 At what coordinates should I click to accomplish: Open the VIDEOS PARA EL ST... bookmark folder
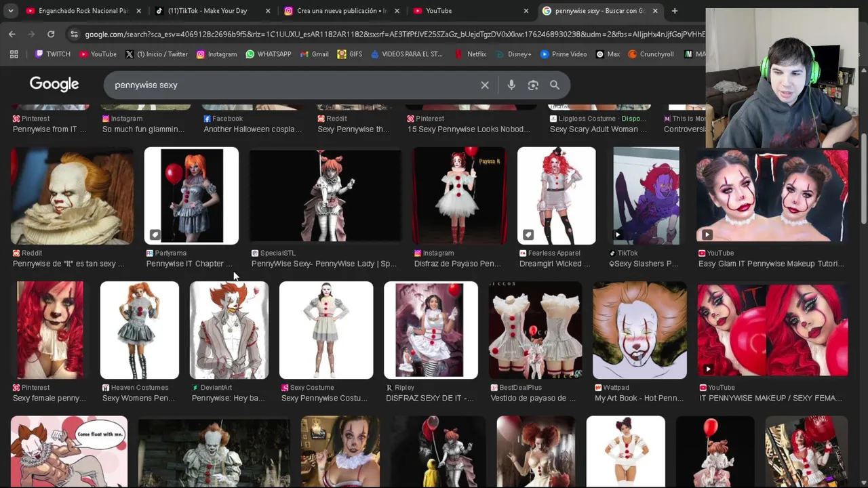[407, 54]
